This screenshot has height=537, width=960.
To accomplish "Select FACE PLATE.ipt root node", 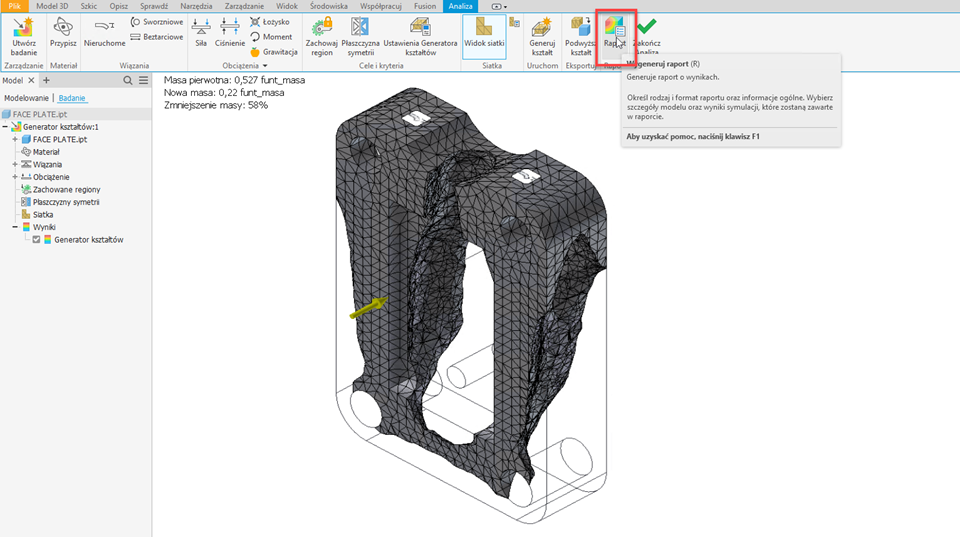I will [x=40, y=114].
